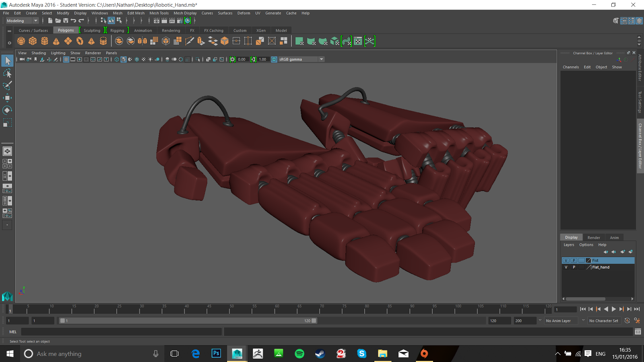The width and height of the screenshot is (644, 362).
Task: Toggle display type of the Flat_hand layer
Action: pyautogui.click(x=582, y=267)
